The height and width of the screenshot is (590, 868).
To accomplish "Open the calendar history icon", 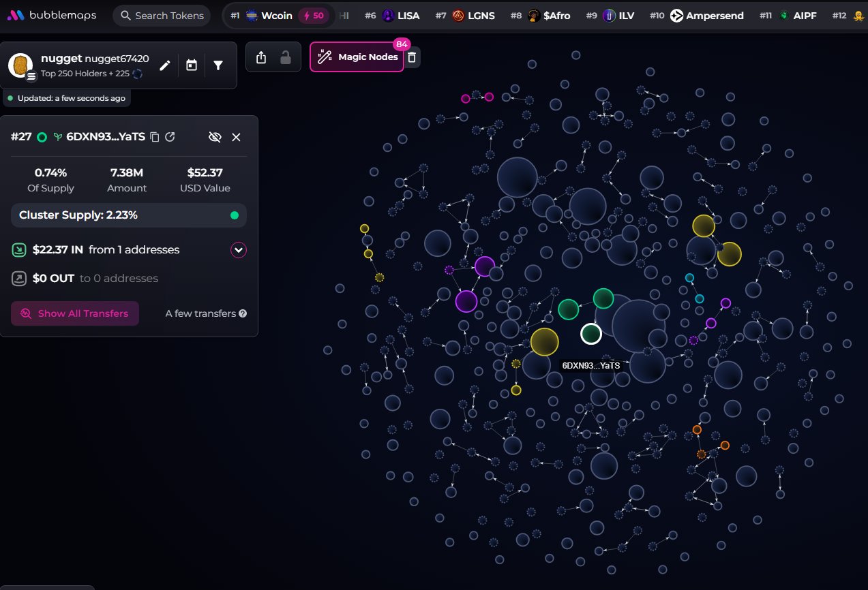I will 192,65.
